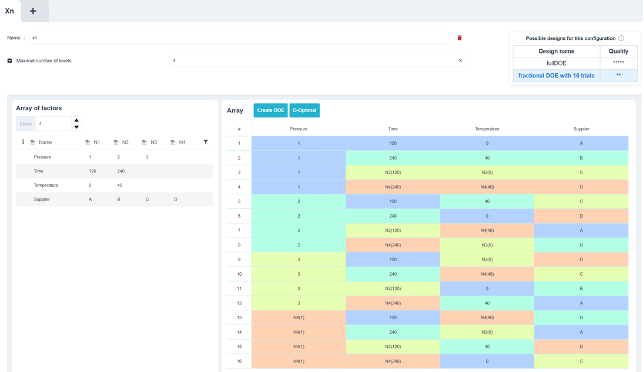Click the Name input field
The width and height of the screenshot is (644, 372).
pos(239,38)
